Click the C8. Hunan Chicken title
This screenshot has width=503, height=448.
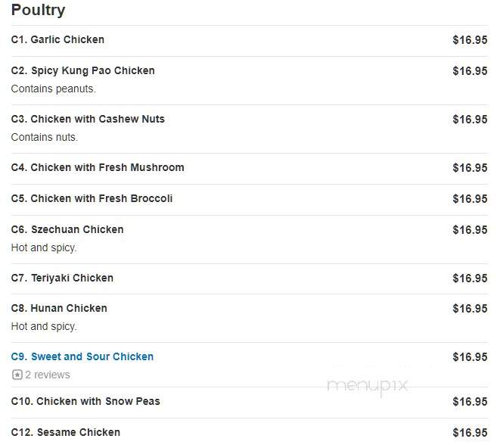click(x=59, y=308)
